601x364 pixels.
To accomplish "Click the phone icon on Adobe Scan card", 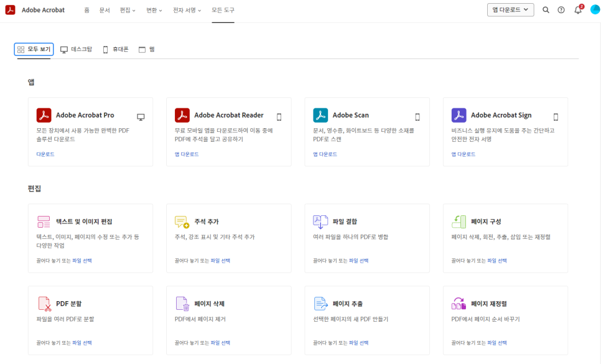I will click(417, 117).
